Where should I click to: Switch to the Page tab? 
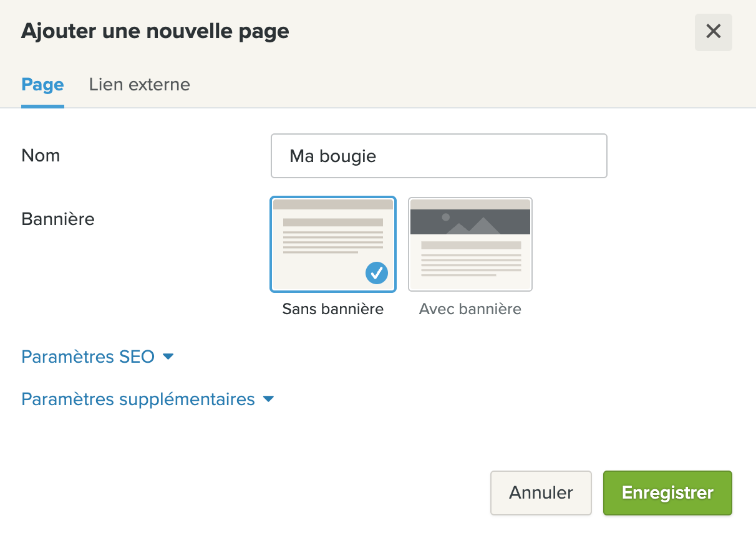pyautogui.click(x=42, y=84)
